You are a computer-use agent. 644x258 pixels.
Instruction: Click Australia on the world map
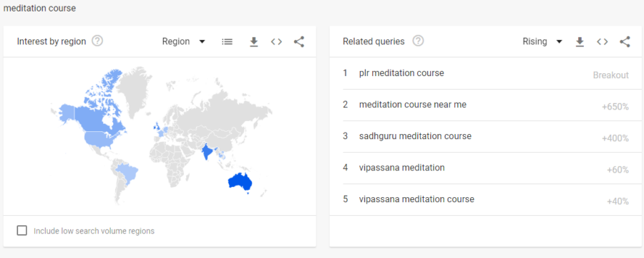[x=240, y=181]
